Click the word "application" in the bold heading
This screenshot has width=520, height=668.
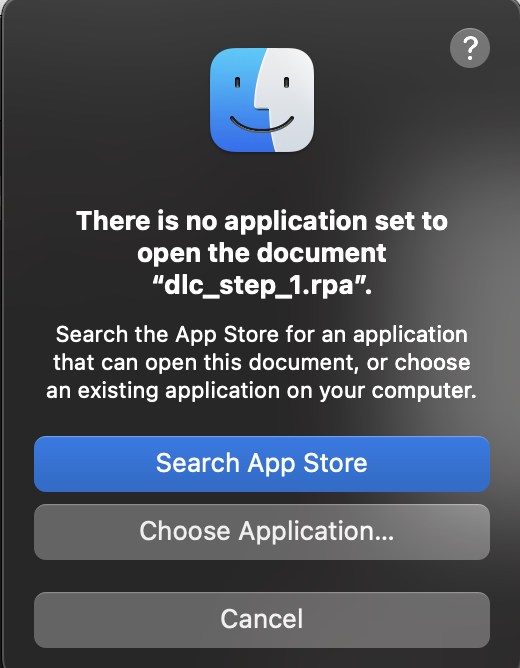pyautogui.click(x=296, y=222)
